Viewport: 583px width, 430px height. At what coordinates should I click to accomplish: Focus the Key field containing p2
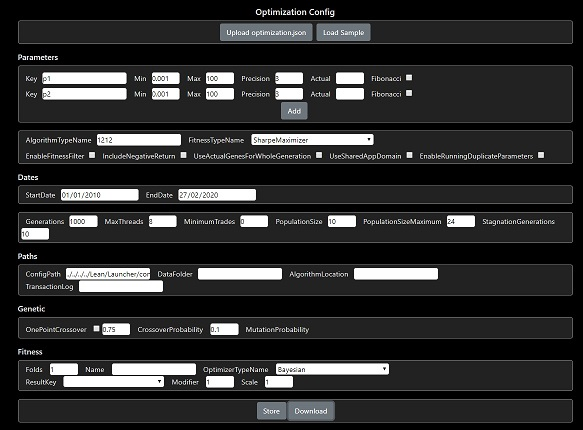[84, 94]
